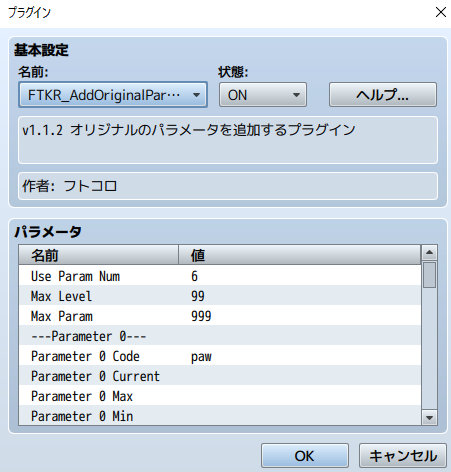
Task: Click the scrollbar up arrow in parameter list
Action: (429, 253)
